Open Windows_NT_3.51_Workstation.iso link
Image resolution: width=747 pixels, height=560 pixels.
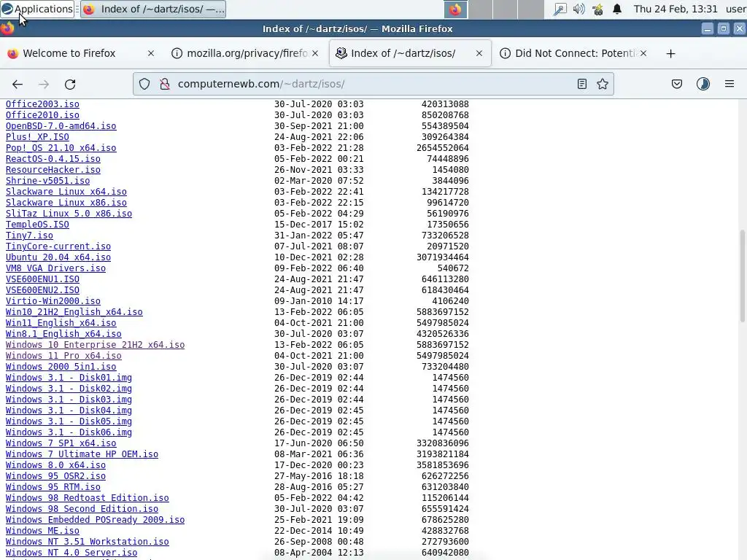(88, 542)
